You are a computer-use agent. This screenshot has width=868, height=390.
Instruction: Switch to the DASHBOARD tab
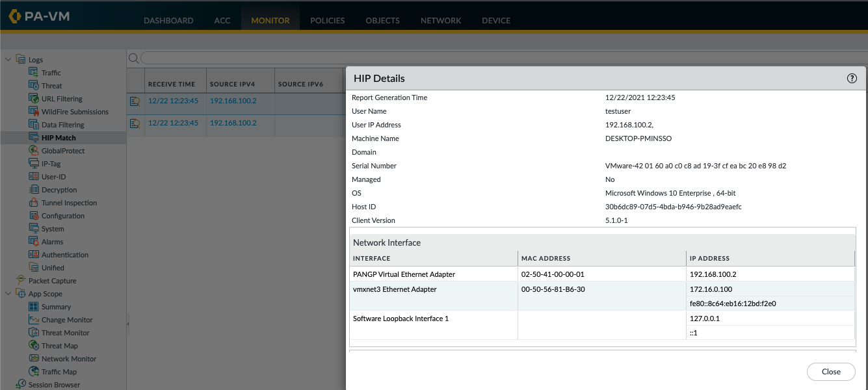[168, 20]
